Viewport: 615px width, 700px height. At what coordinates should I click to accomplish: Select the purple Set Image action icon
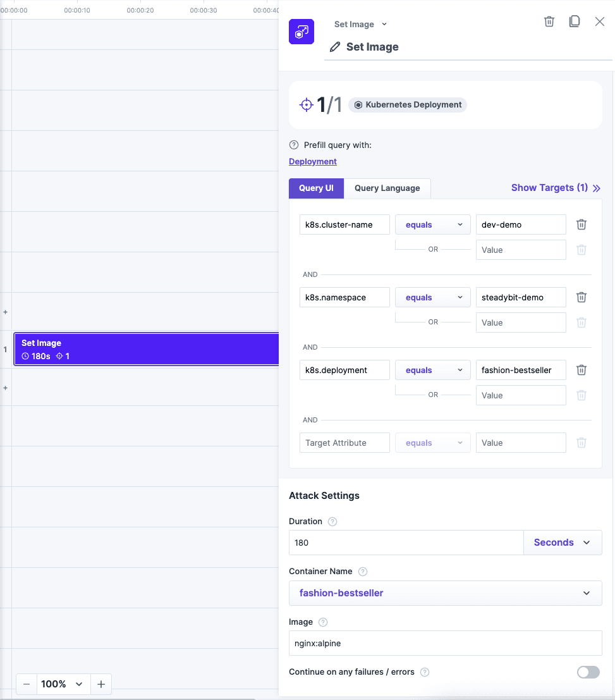point(301,32)
